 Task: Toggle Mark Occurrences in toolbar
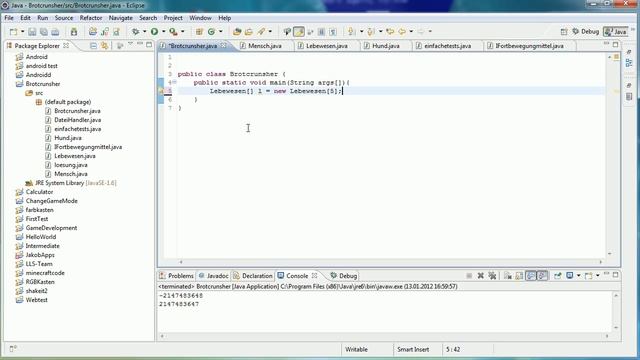pyautogui.click(x=299, y=31)
